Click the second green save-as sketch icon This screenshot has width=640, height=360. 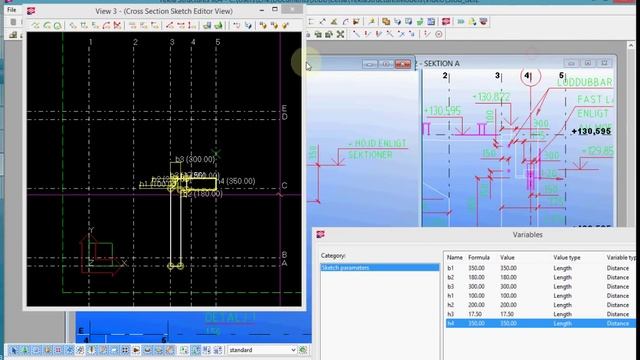[219, 25]
